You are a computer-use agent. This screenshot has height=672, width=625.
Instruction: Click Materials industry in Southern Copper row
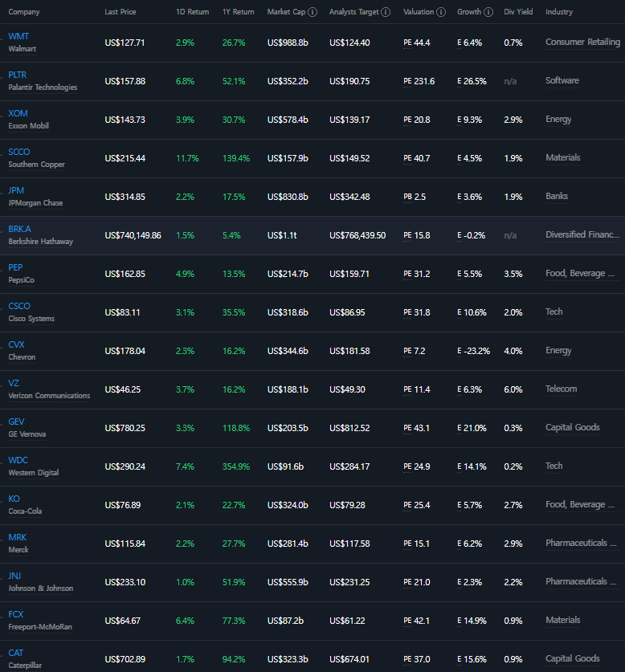[563, 158]
